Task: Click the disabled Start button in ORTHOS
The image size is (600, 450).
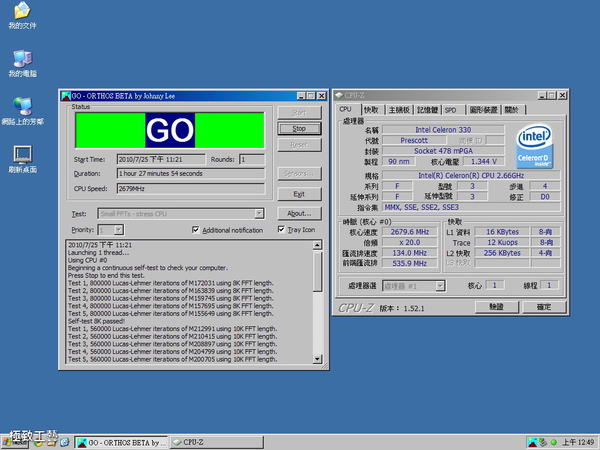Action: [x=299, y=112]
